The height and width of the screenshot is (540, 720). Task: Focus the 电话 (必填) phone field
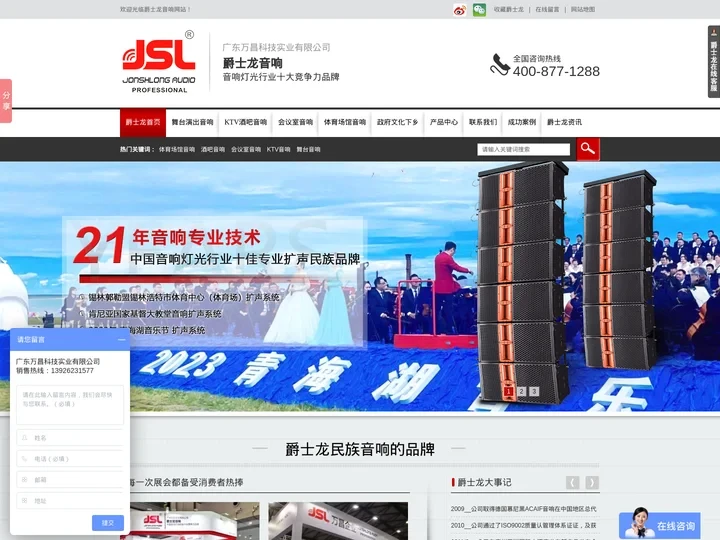tap(70, 459)
